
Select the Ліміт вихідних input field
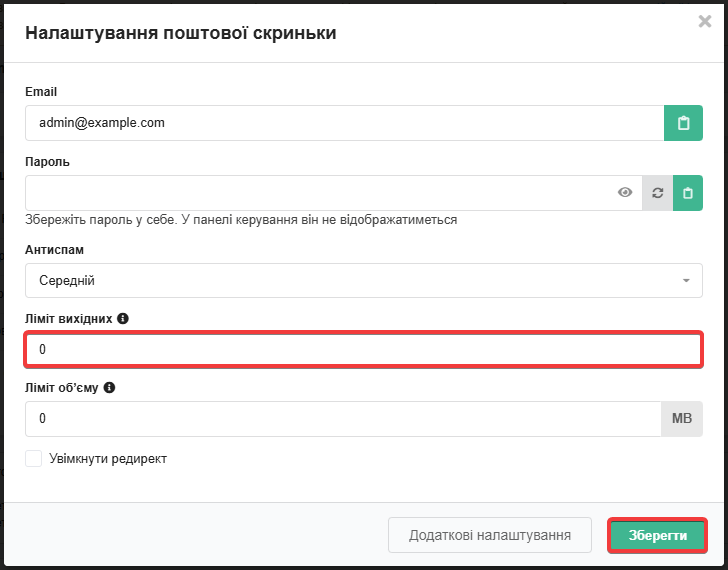[x=364, y=350]
